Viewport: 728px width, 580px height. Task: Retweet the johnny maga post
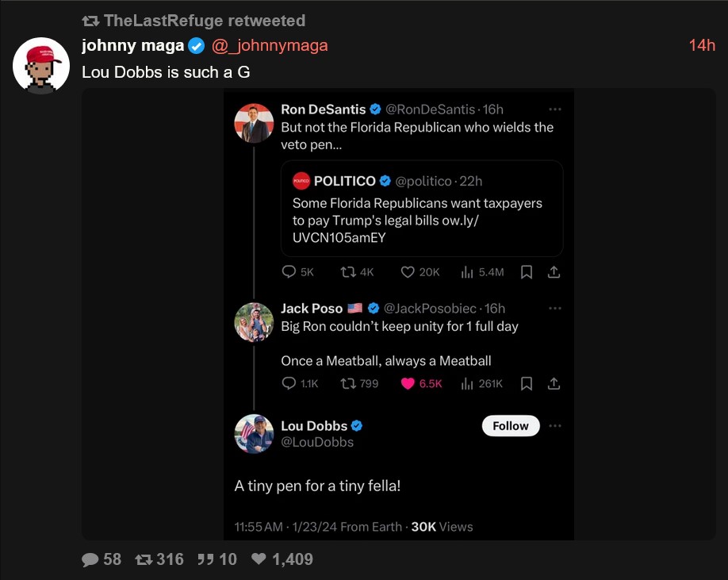[x=144, y=559]
